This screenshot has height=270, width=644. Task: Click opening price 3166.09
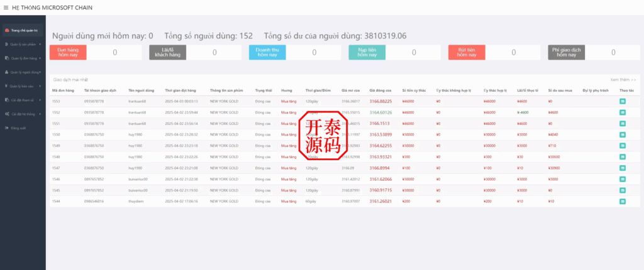click(348, 168)
